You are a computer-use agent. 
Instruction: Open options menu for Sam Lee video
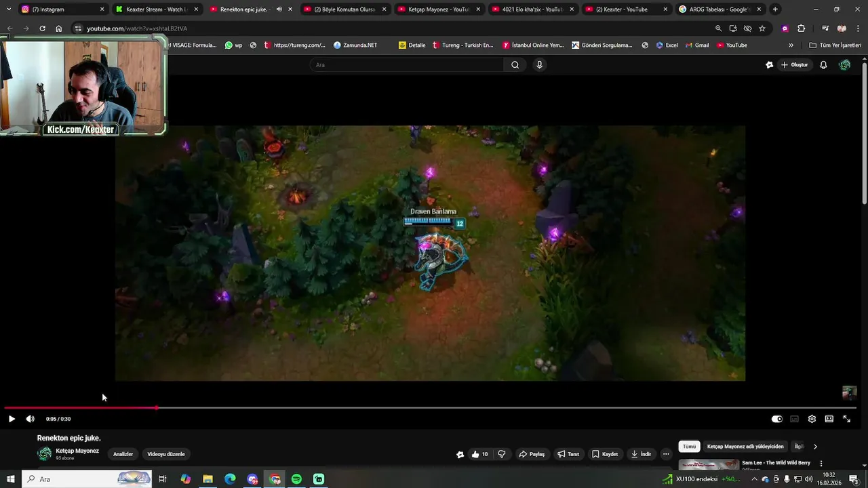point(821,464)
